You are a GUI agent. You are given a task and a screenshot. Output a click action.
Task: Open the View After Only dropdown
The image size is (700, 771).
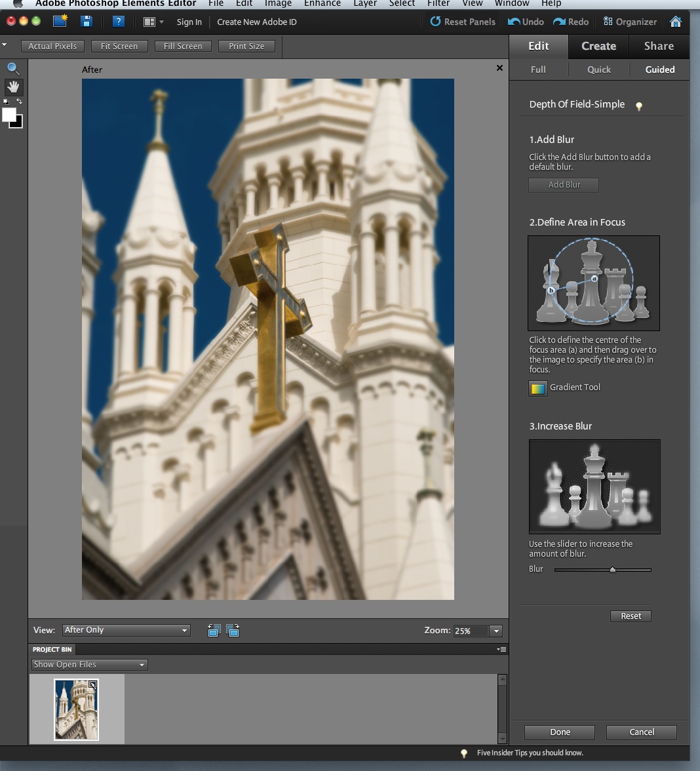click(126, 630)
